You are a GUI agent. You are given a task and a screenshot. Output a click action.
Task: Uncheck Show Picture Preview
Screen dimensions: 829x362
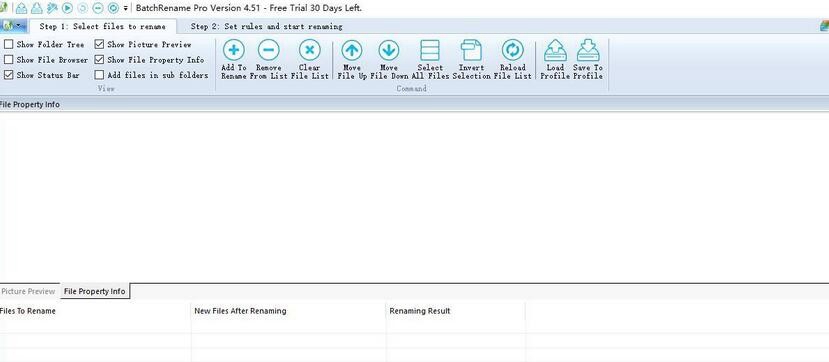[x=99, y=44]
